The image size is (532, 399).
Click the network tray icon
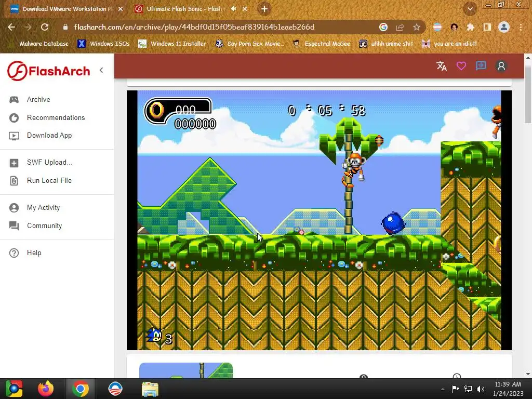click(x=468, y=389)
